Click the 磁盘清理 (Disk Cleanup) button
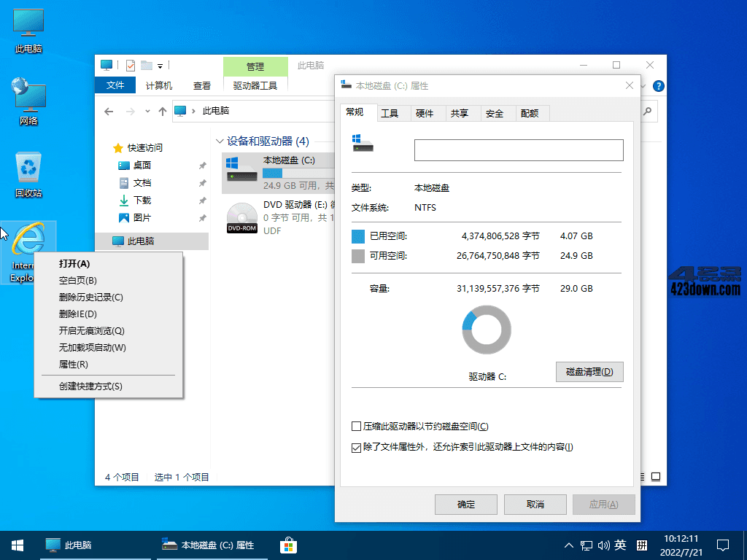The image size is (747, 560). [x=589, y=372]
